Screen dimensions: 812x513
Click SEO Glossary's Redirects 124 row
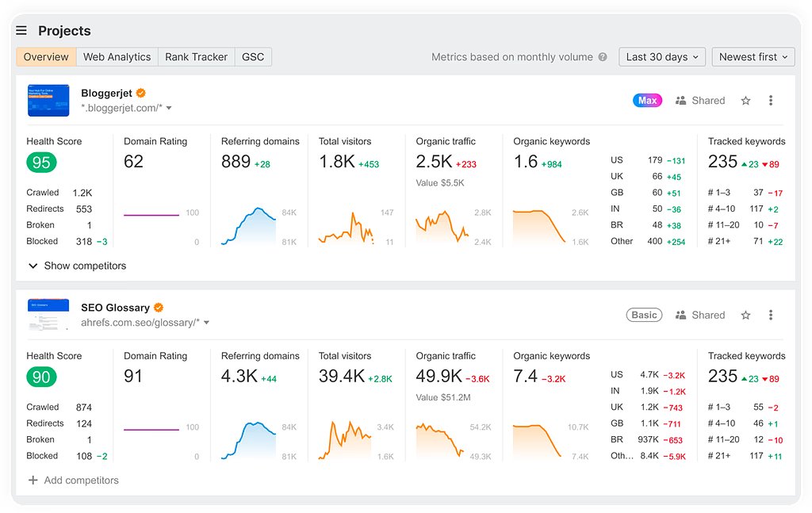pyautogui.click(x=59, y=423)
